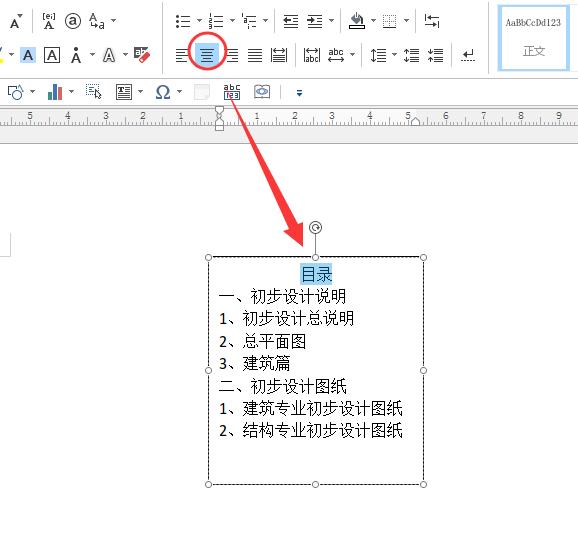Click the line 2、结构专业初步设计图纸
The width and height of the screenshot is (578, 536).
pos(310,431)
